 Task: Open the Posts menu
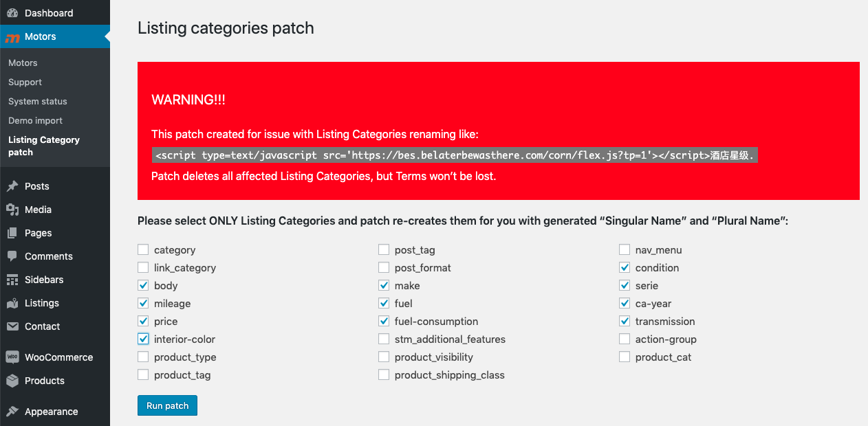point(55,186)
